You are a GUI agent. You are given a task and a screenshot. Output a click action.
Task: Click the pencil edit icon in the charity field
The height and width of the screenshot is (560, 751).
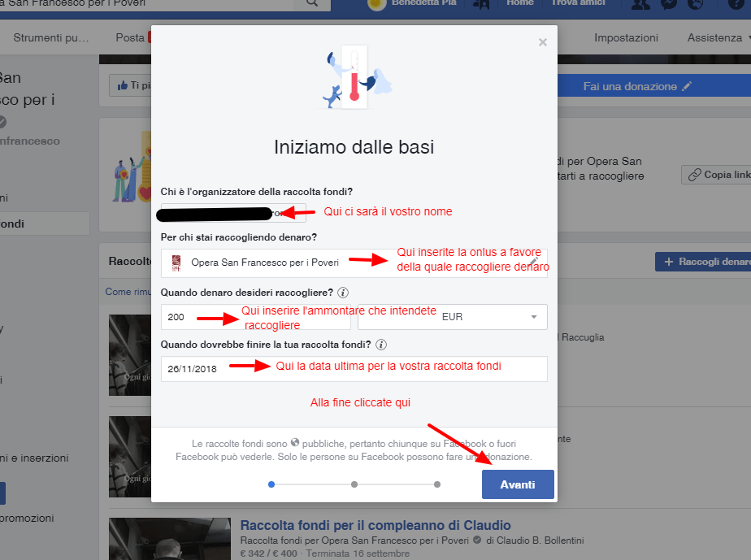click(533, 262)
